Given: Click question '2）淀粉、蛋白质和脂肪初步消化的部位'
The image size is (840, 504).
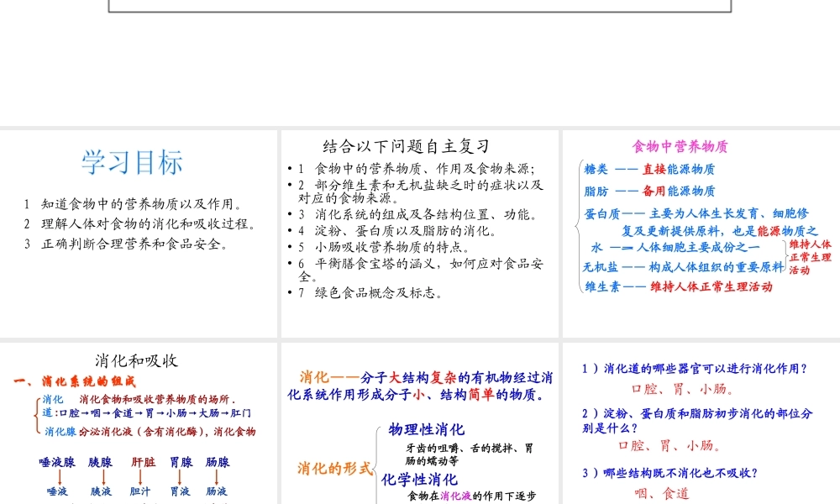Looking at the screenshot, I should pos(697,421).
